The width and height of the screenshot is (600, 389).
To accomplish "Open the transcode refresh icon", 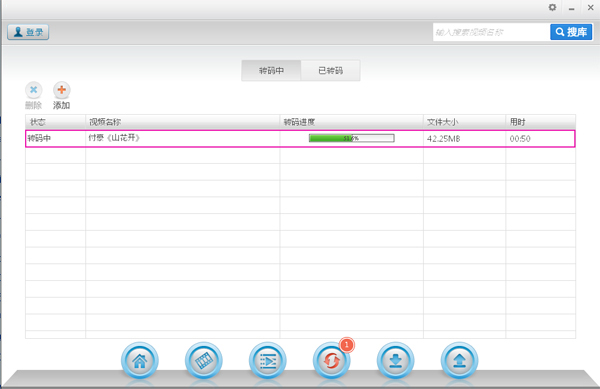I will coord(331,360).
